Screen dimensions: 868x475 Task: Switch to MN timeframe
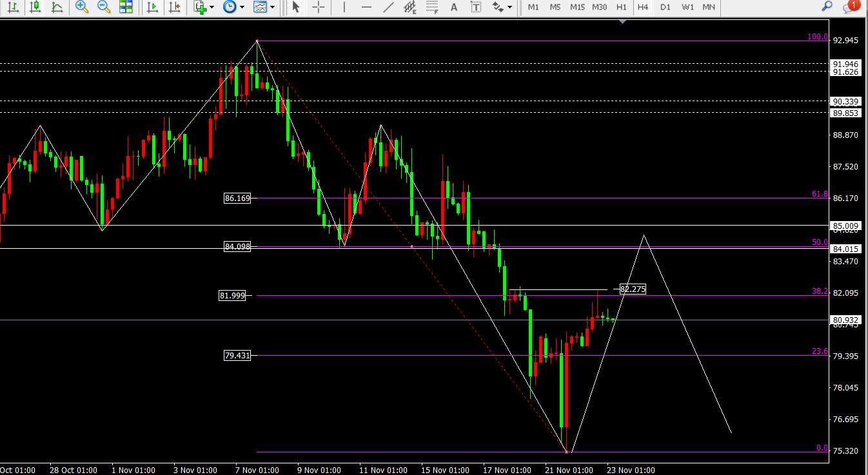point(709,7)
